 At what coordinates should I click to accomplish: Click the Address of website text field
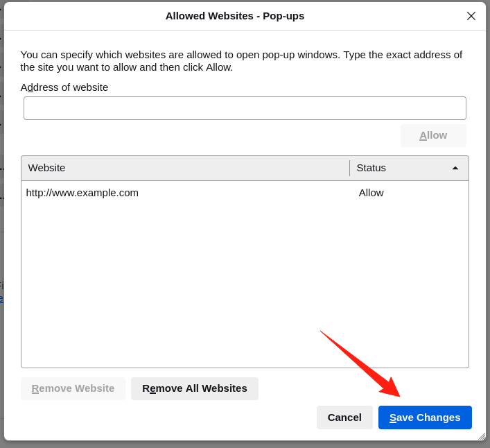pyautogui.click(x=245, y=108)
